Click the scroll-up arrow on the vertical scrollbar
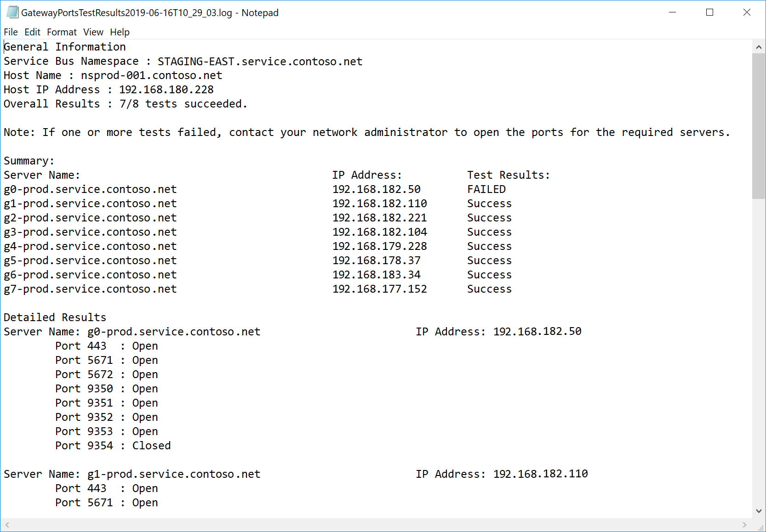The width and height of the screenshot is (766, 532). (x=759, y=46)
